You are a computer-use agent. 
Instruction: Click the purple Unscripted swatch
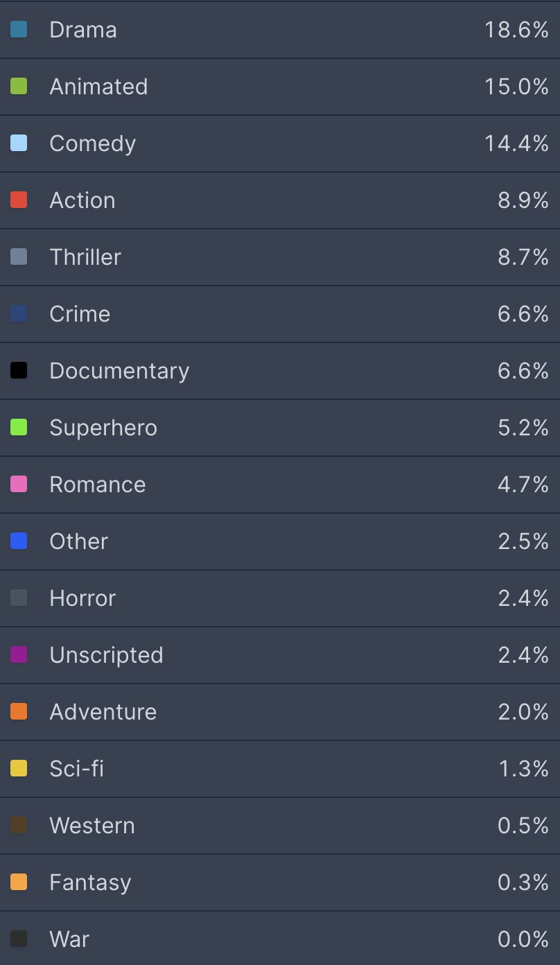tap(19, 655)
